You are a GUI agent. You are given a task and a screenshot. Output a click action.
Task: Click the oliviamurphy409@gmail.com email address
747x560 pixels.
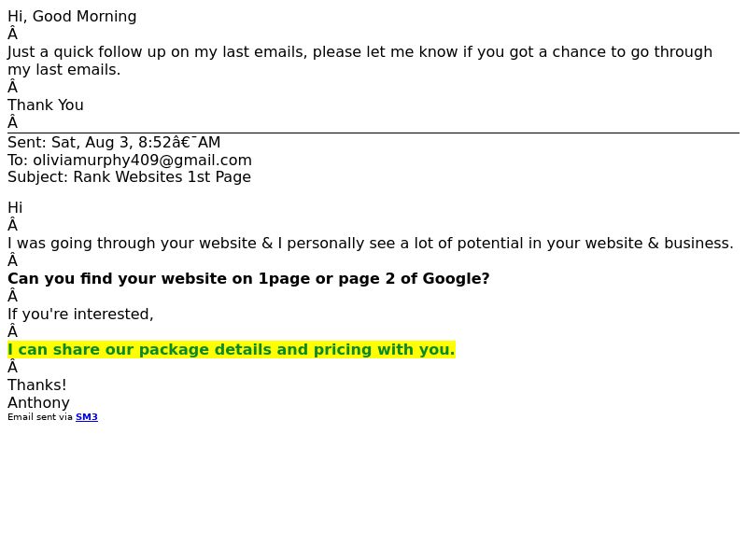[142, 160]
